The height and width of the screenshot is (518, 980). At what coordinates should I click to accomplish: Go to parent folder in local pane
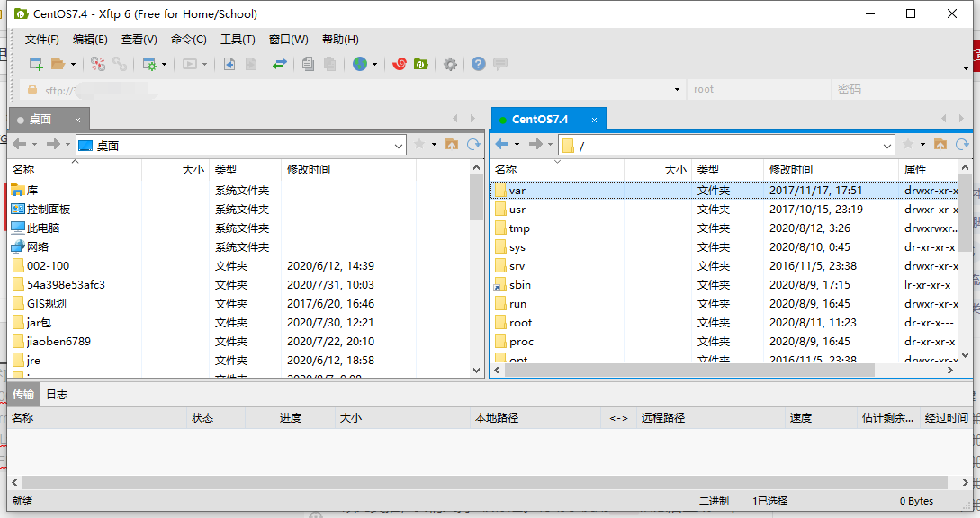coord(451,145)
